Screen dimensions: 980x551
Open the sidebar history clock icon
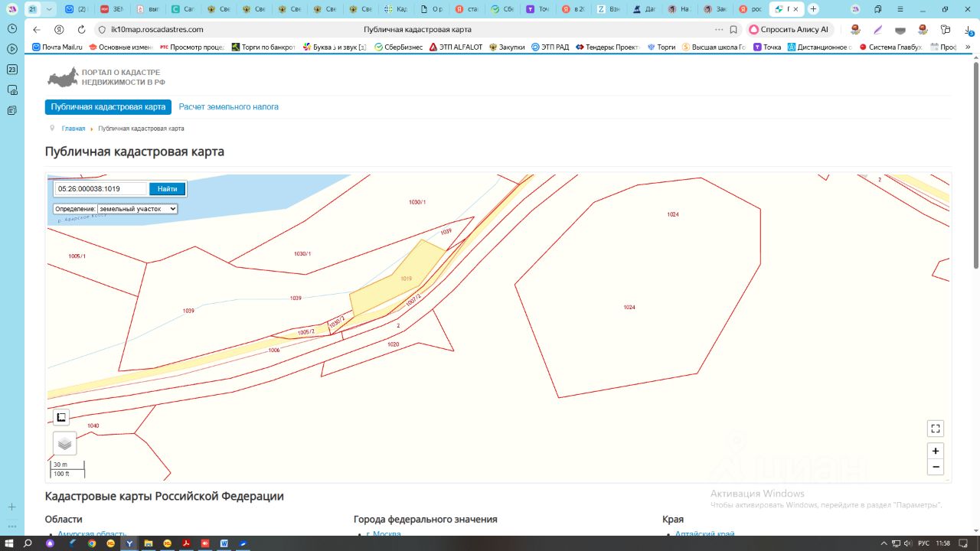pos(11,28)
